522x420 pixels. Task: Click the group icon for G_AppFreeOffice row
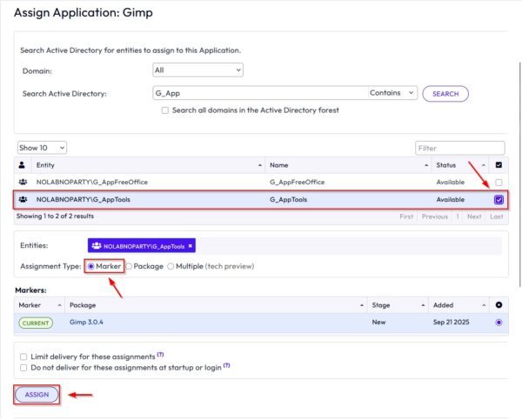pos(23,182)
